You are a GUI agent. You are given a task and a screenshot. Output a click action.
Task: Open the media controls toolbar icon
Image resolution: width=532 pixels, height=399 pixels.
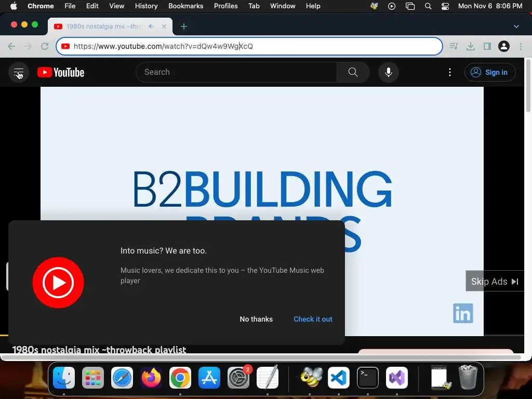454,46
